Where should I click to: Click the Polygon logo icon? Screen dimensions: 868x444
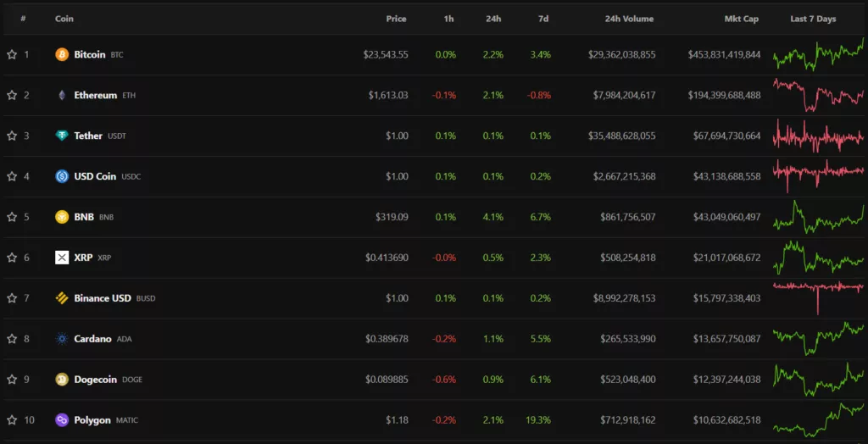[x=62, y=420]
